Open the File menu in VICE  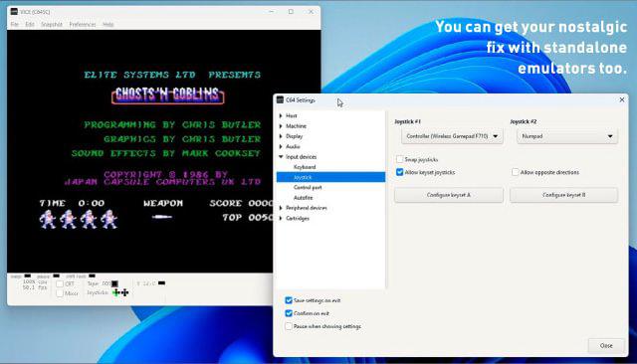coord(15,24)
